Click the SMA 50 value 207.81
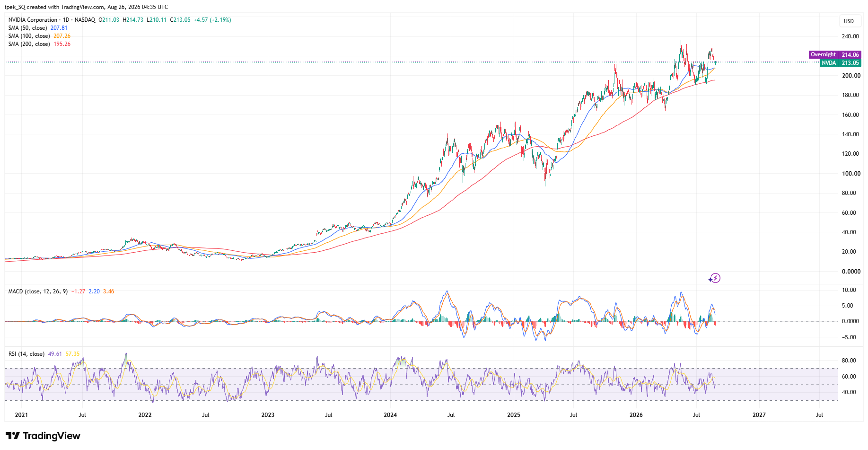The image size is (868, 450). (x=59, y=28)
